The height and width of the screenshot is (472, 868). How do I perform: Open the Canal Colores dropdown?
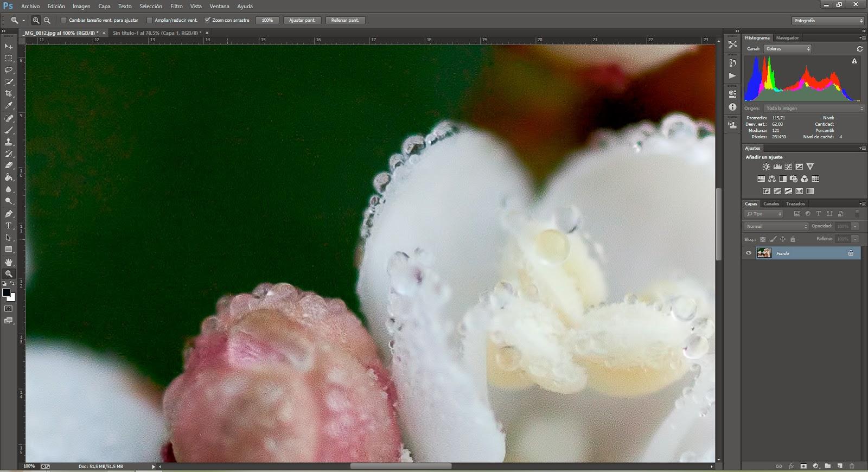787,49
